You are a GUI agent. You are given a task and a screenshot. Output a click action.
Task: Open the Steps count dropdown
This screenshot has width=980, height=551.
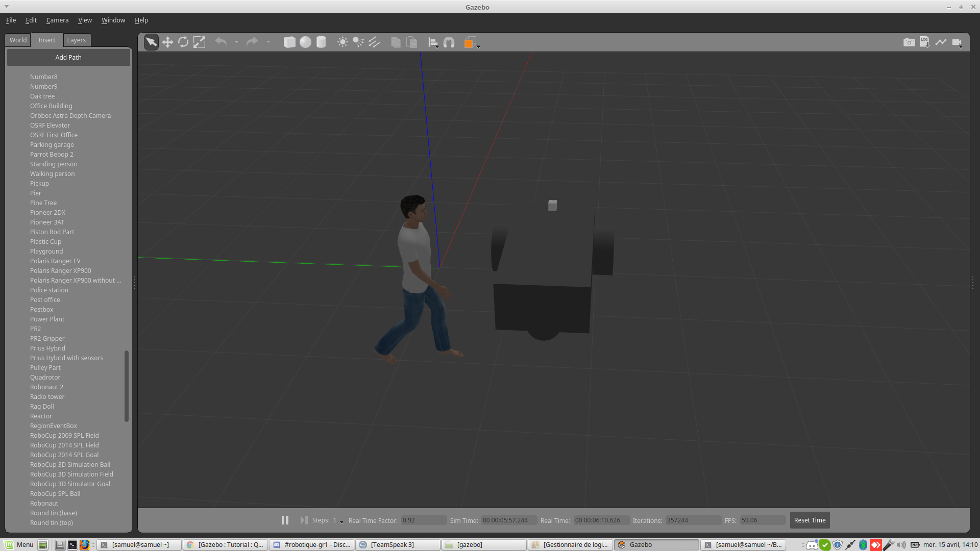[x=341, y=521]
